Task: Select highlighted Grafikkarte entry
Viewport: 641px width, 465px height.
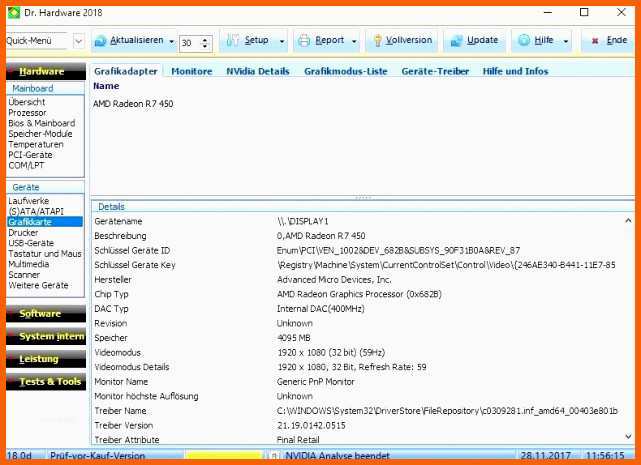Action: coord(45,222)
